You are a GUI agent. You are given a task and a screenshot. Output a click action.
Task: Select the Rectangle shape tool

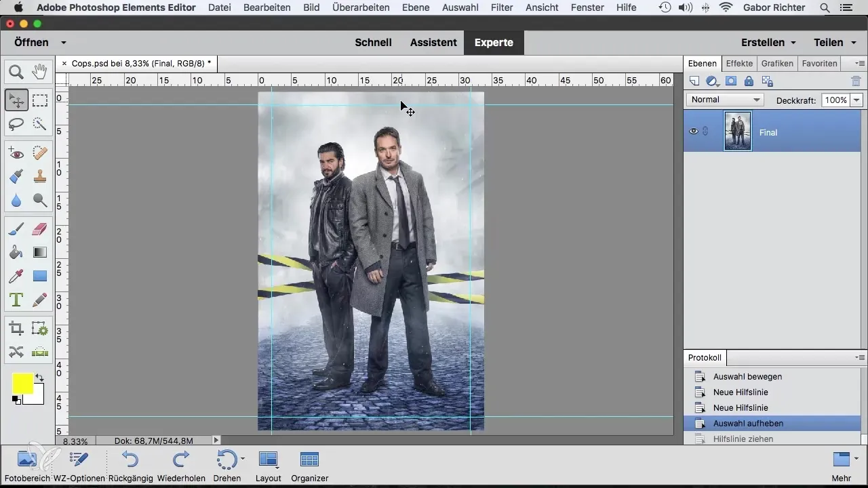(x=40, y=276)
